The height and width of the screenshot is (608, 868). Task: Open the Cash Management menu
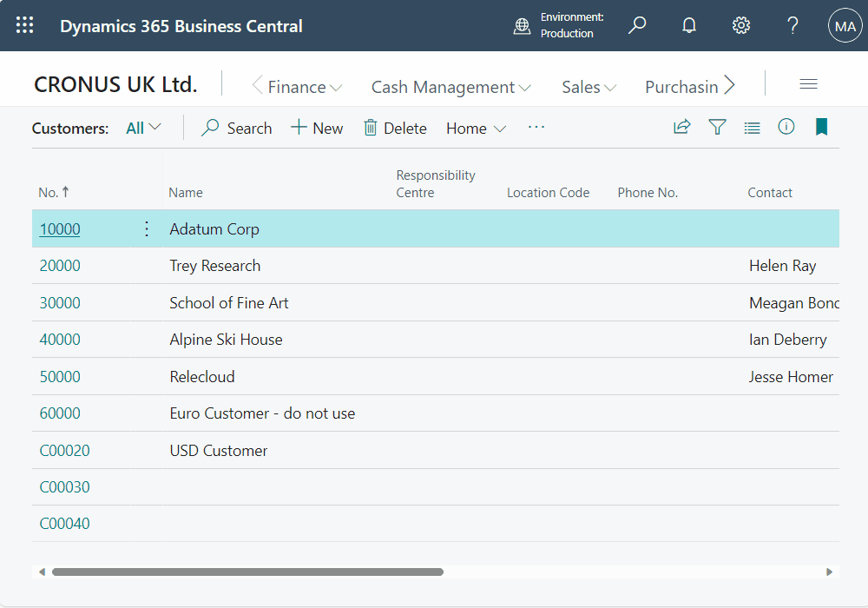pos(450,87)
